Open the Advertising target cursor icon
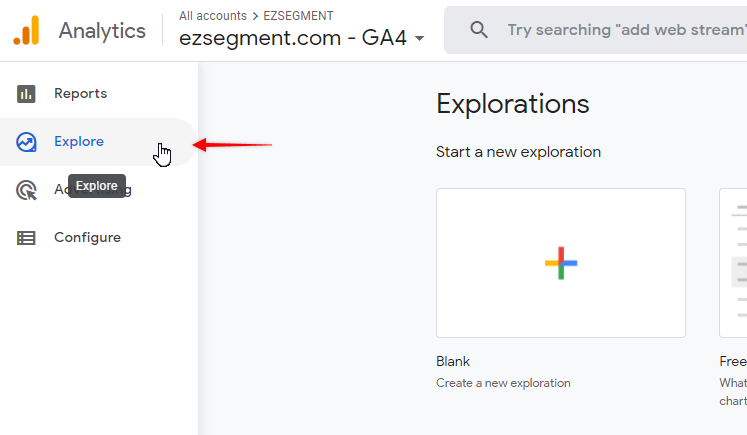Image resolution: width=747 pixels, height=435 pixels. coord(26,190)
